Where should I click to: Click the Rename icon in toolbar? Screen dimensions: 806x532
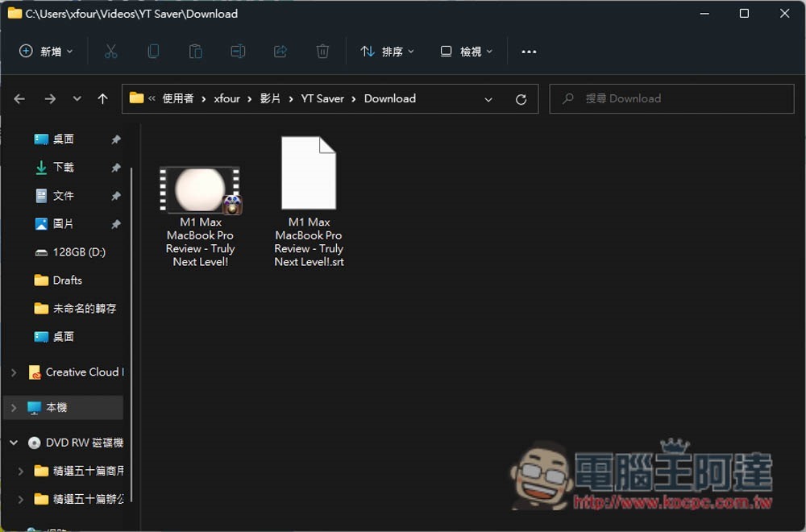[238, 52]
